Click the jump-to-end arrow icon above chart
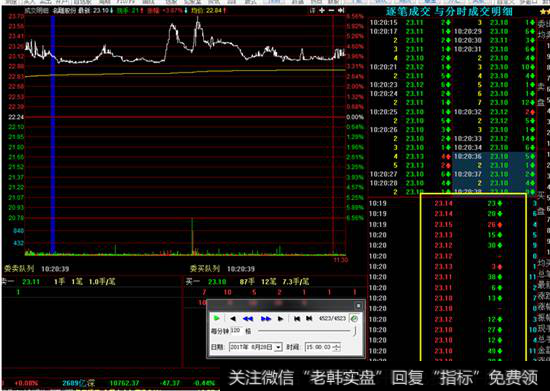Image resolution: width=550 pixels, height=391 pixels. pos(341,11)
